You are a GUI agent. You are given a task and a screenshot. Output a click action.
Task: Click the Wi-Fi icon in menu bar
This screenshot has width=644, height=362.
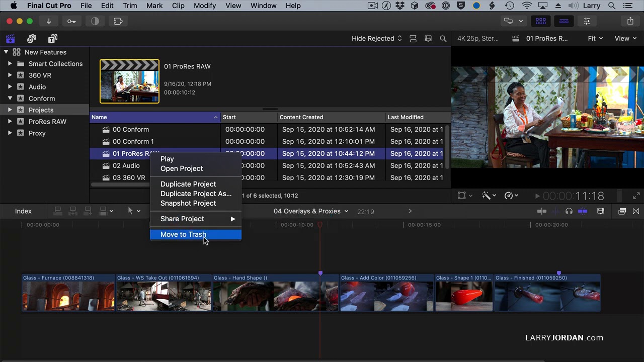[527, 6]
